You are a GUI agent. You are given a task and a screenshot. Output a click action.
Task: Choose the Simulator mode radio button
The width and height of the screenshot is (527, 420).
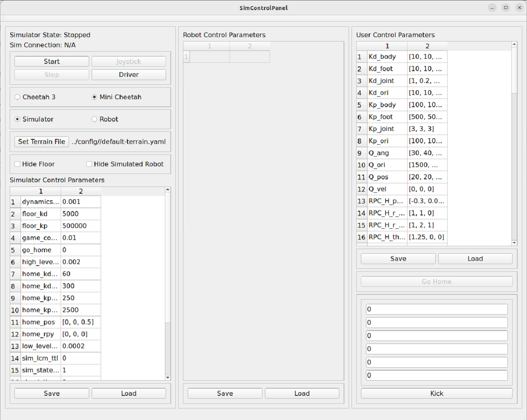click(17, 119)
